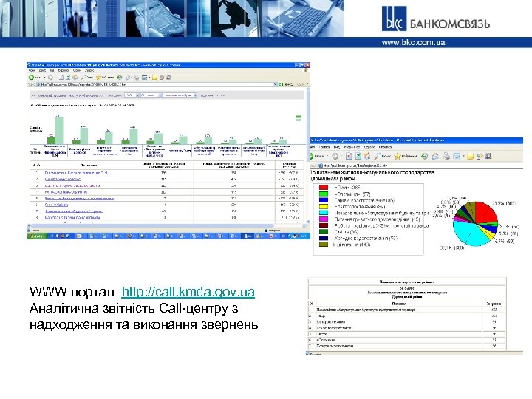Open Правка menu in pie chart browser
Viewport: 532px width, 399px height.
click(x=324, y=147)
